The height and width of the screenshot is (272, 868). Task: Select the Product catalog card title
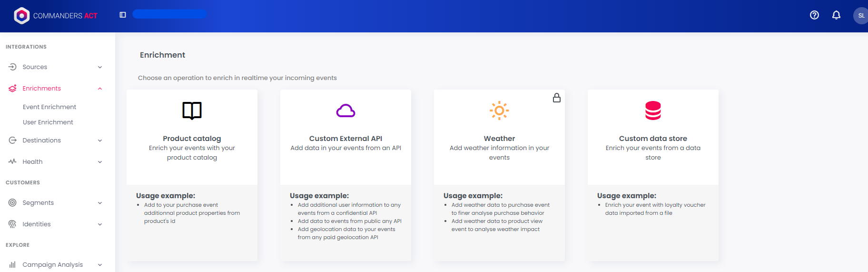192,139
